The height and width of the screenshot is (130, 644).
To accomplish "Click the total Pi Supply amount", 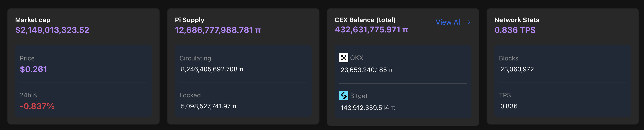I will click(x=217, y=30).
